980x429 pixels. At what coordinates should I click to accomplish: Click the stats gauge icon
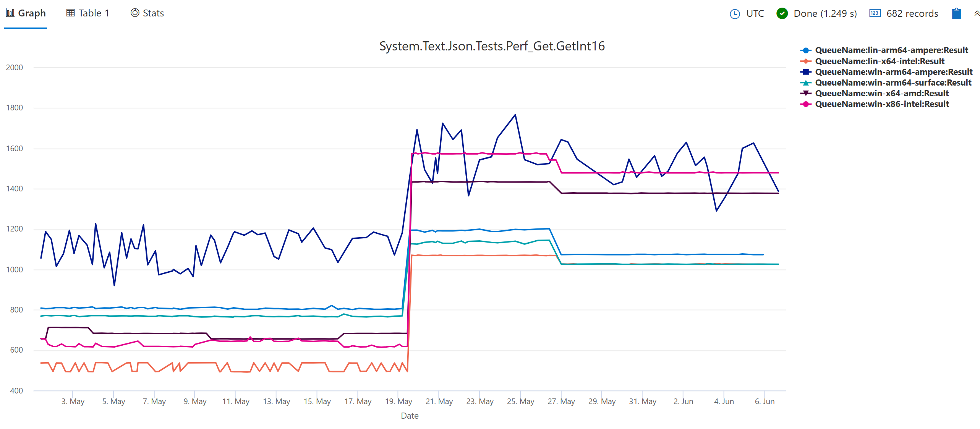(x=134, y=12)
